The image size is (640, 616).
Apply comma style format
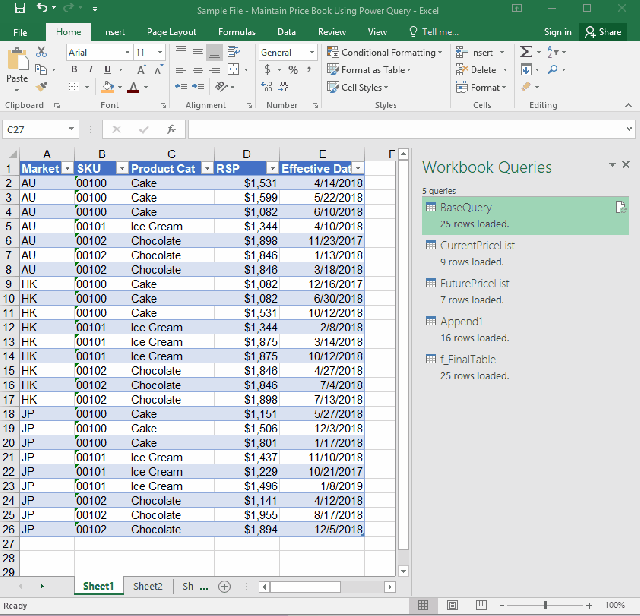click(x=309, y=69)
